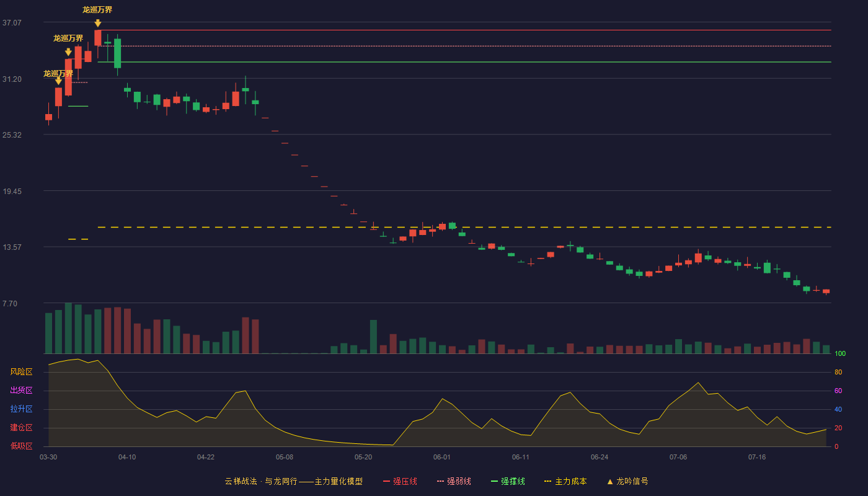Click the 60 indicator scale value
The height and width of the screenshot is (496, 868).
click(x=838, y=391)
